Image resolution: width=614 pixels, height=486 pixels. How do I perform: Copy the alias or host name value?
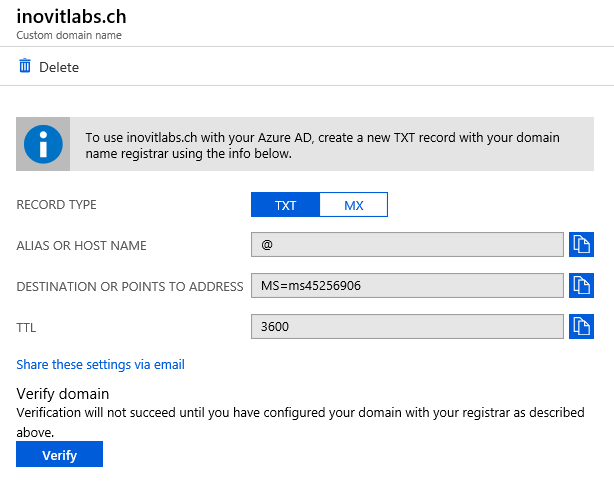pyautogui.click(x=581, y=244)
